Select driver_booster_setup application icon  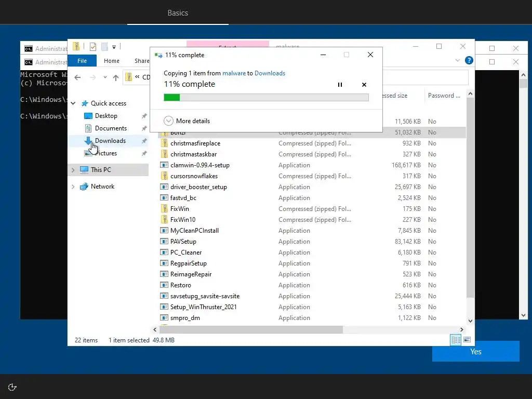coord(164,187)
